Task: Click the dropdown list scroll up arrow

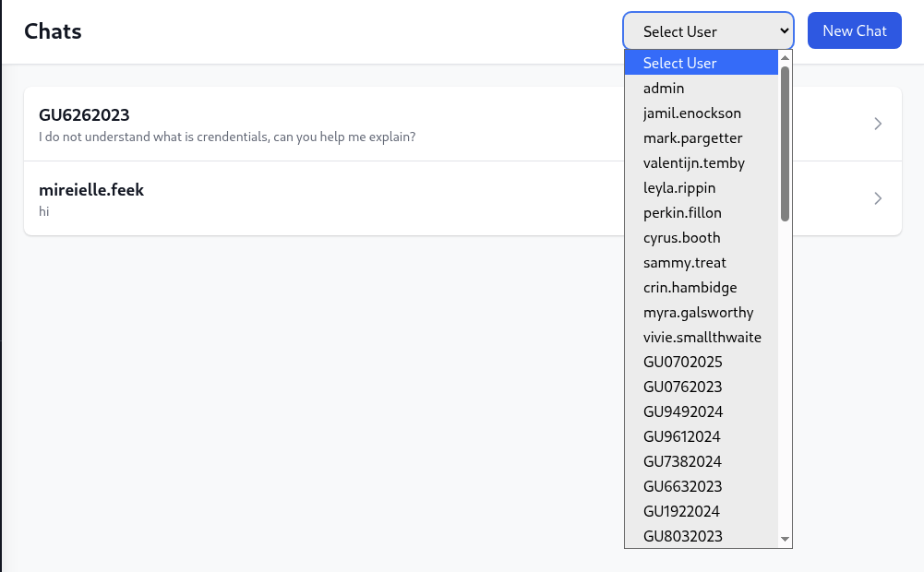Action: point(785,58)
